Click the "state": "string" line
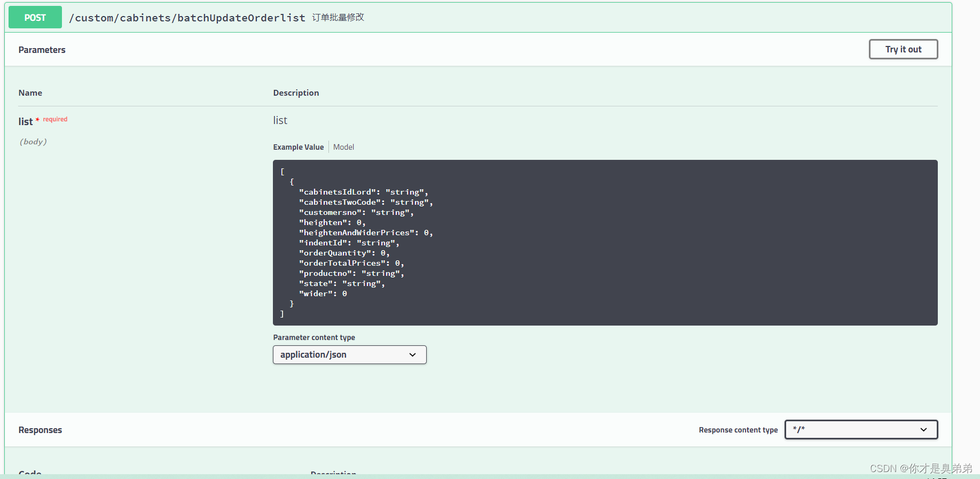This screenshot has height=479, width=980. [x=342, y=283]
